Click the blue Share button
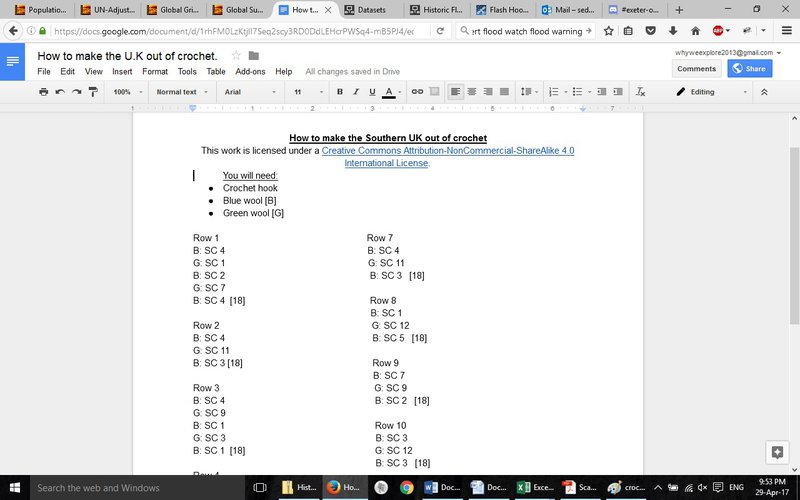Image resolution: width=800 pixels, height=500 pixels. pyautogui.click(x=750, y=69)
